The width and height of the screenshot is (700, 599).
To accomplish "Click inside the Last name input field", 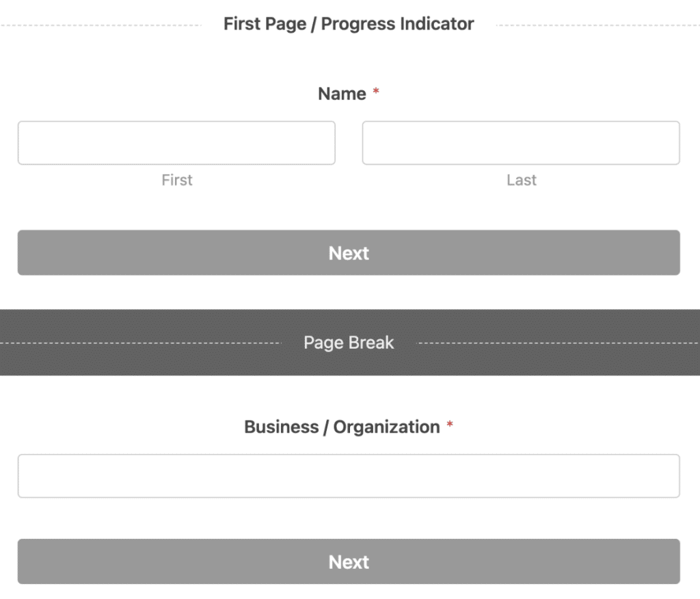I will 521,143.
